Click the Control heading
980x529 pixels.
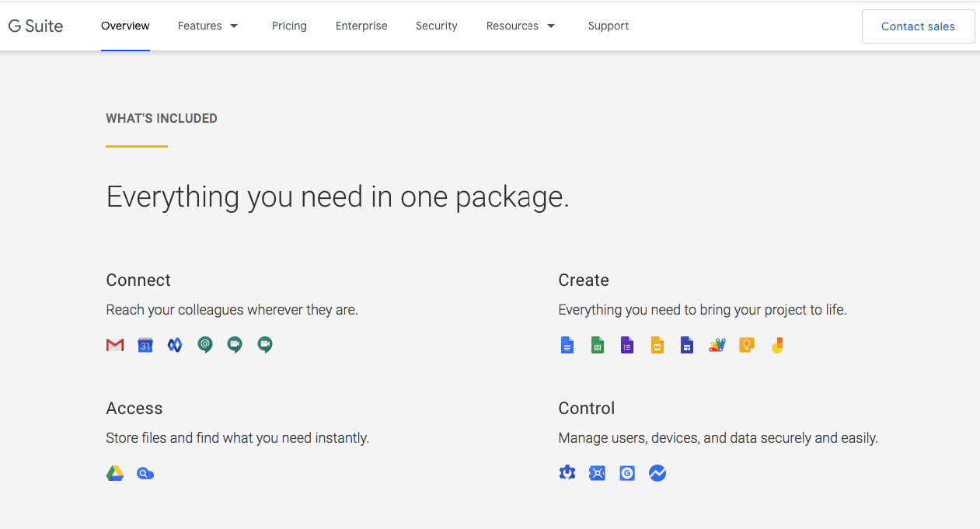click(x=587, y=409)
